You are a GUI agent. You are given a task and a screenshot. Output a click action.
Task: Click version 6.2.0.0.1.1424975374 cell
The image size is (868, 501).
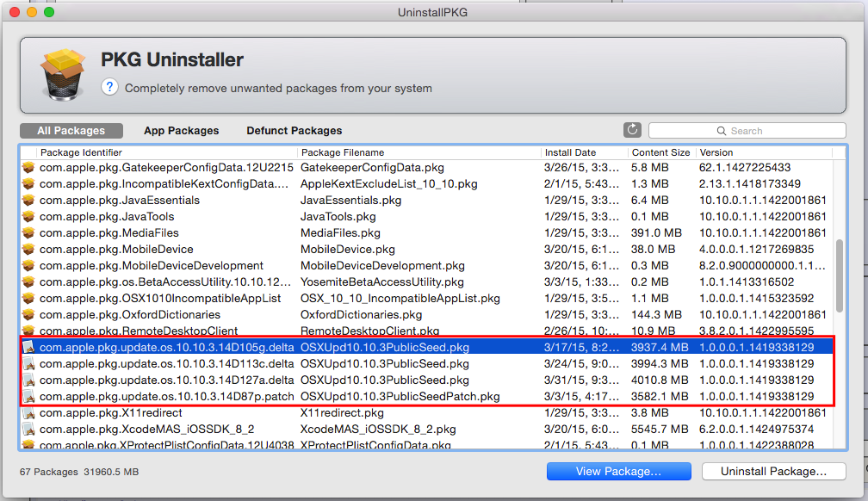(756, 429)
